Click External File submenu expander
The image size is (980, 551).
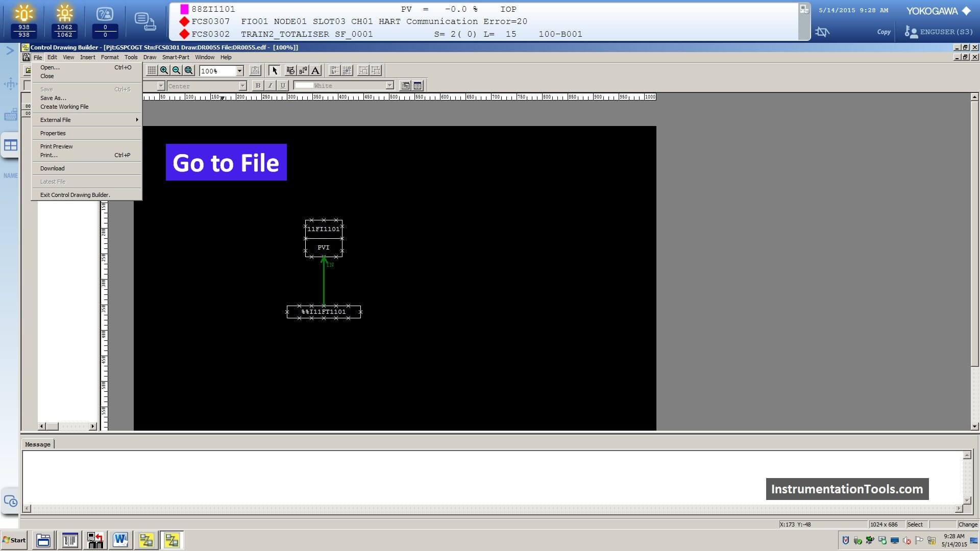pyautogui.click(x=137, y=120)
